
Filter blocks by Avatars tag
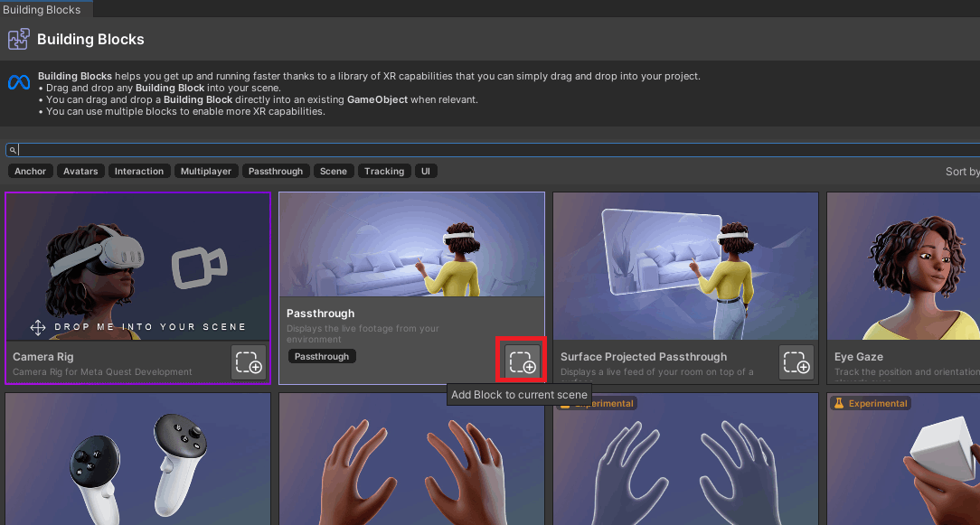click(x=80, y=172)
